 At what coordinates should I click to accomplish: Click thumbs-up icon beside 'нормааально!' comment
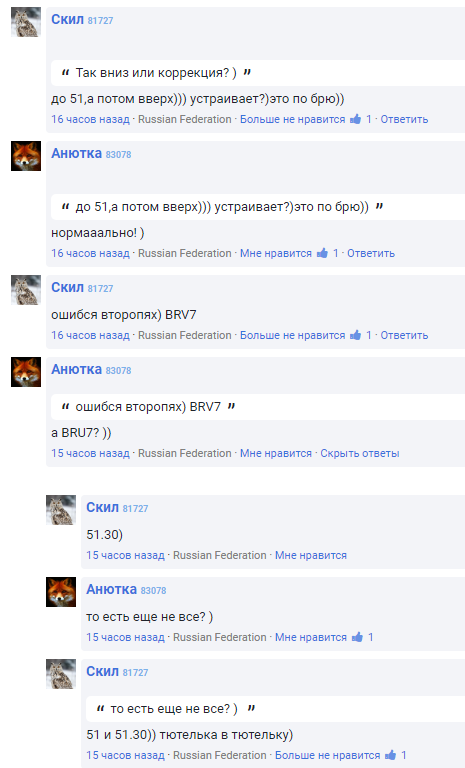(x=322, y=253)
